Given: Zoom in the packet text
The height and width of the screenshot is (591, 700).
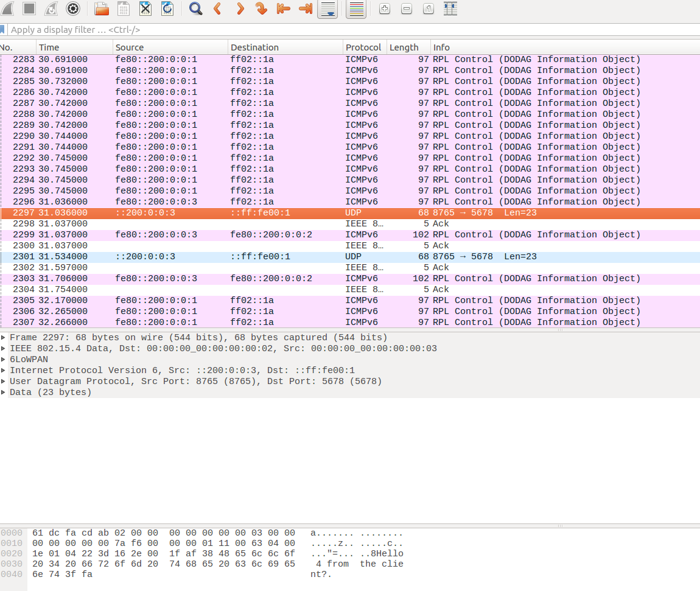Looking at the screenshot, I should (384, 8).
